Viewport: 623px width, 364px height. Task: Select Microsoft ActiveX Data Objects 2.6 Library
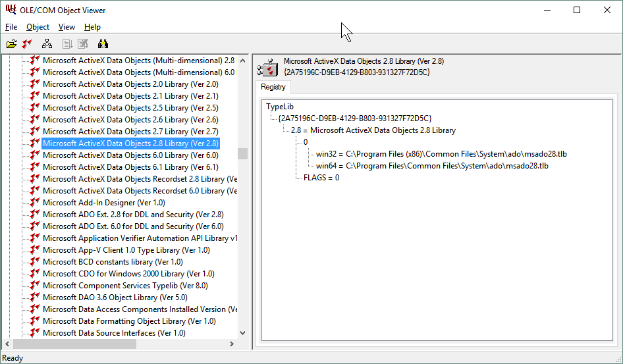[x=130, y=120]
